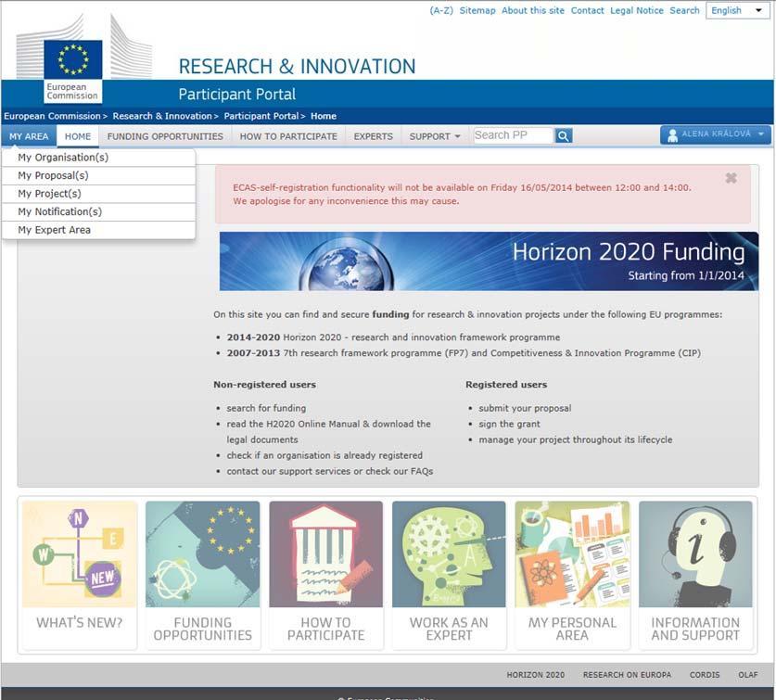This screenshot has height=700, width=776.
Task: Open the Work as an Expert tile
Action: tap(449, 575)
